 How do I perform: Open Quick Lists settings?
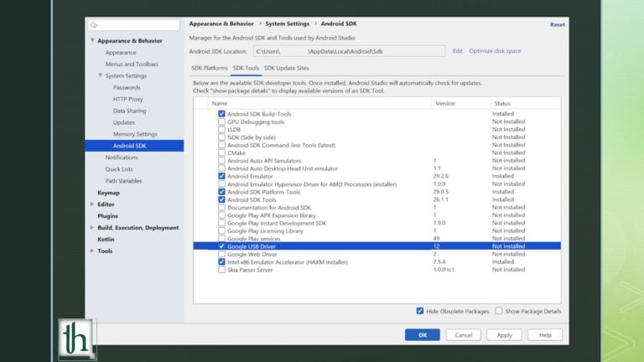click(x=119, y=169)
